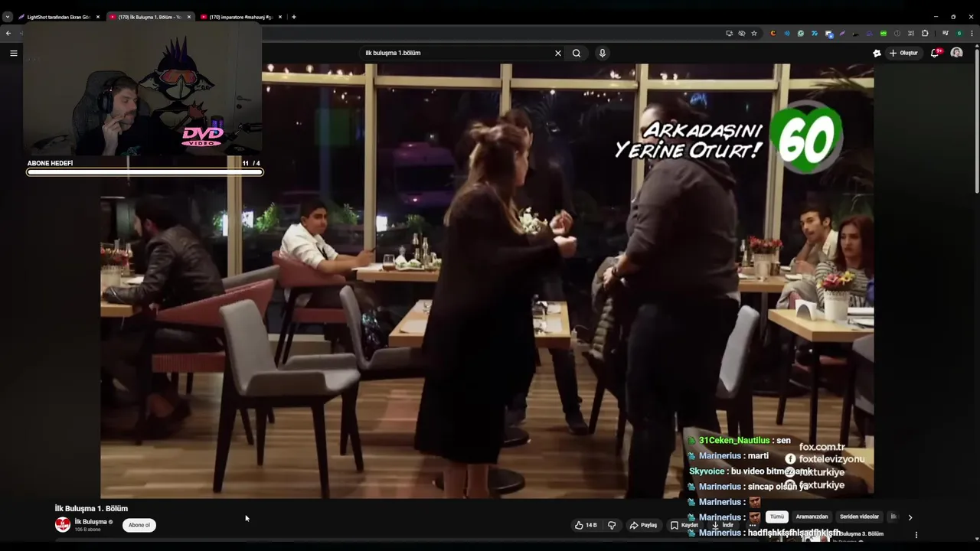Image resolution: width=980 pixels, height=551 pixels.
Task: Open the browser Extensions puzzle icon
Action: (x=925, y=33)
